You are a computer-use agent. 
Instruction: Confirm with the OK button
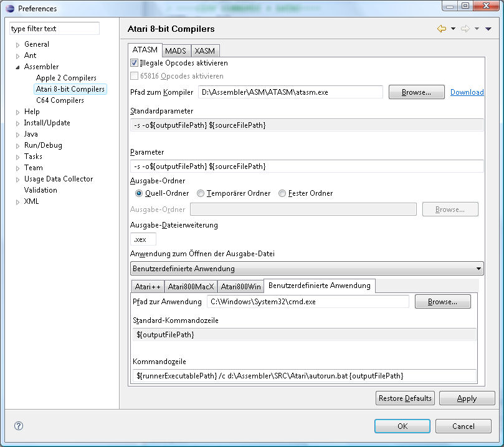click(x=402, y=426)
